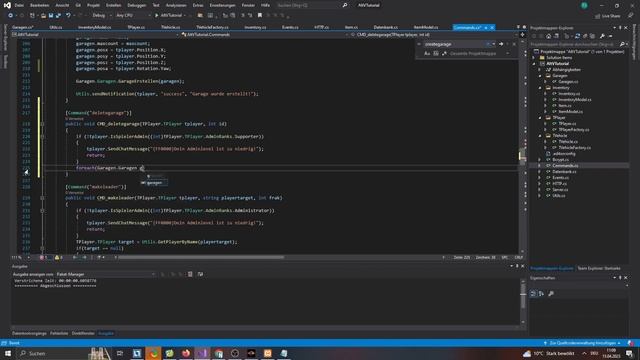640x360 pixels.
Task: Open the Task View taskbar icon
Action: 120,353
